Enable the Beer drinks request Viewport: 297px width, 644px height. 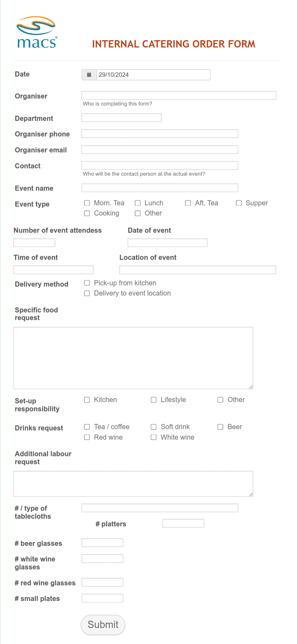click(220, 427)
